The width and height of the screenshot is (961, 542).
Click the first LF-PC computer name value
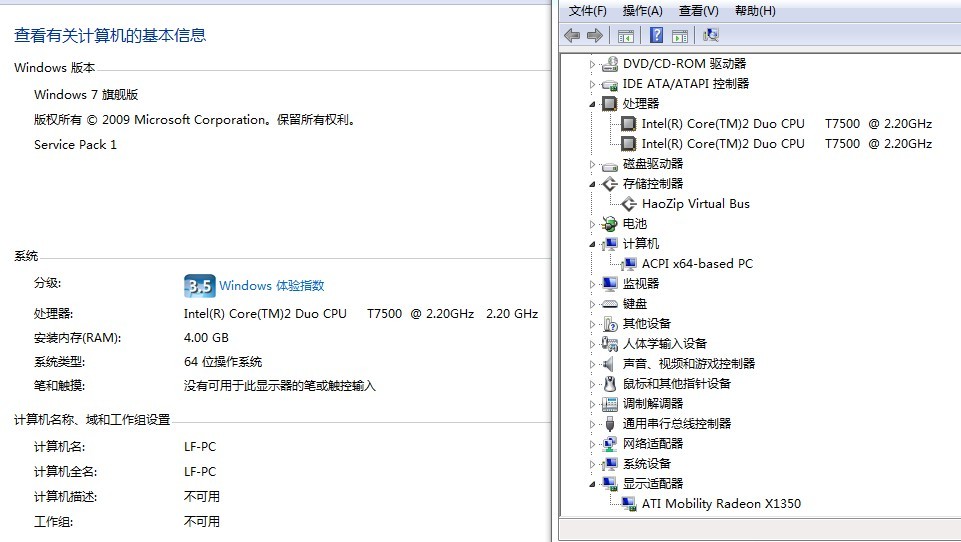pyautogui.click(x=200, y=447)
